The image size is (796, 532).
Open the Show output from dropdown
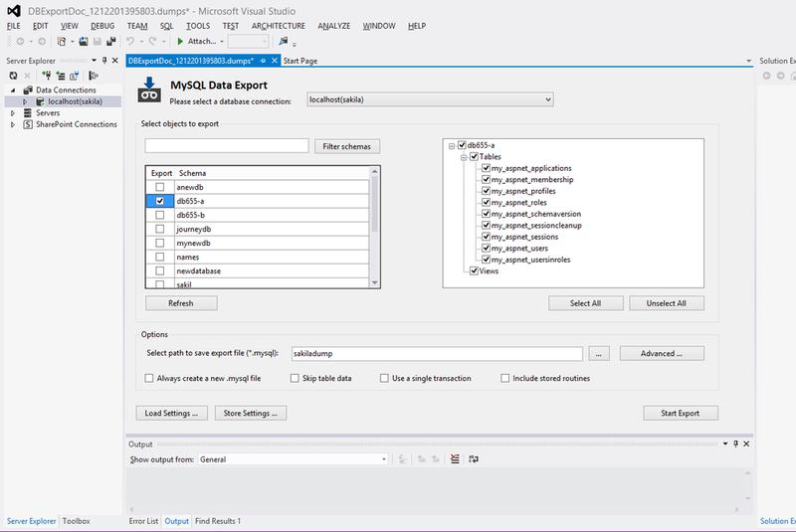coord(384,459)
